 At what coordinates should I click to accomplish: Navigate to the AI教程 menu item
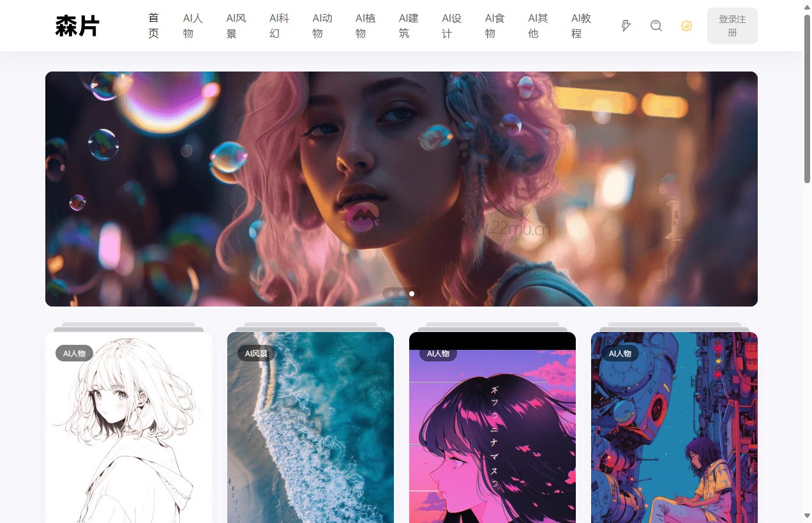(581, 26)
